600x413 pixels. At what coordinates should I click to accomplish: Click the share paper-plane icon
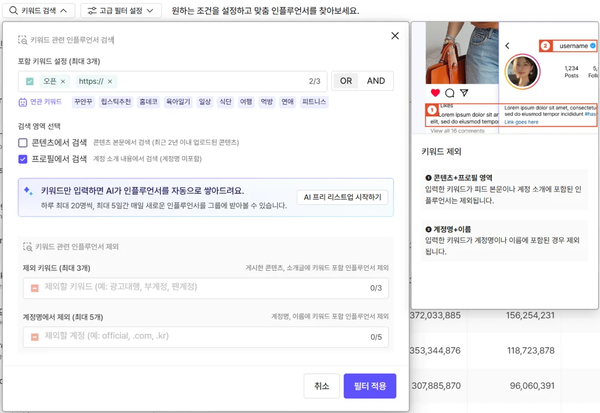463,91
